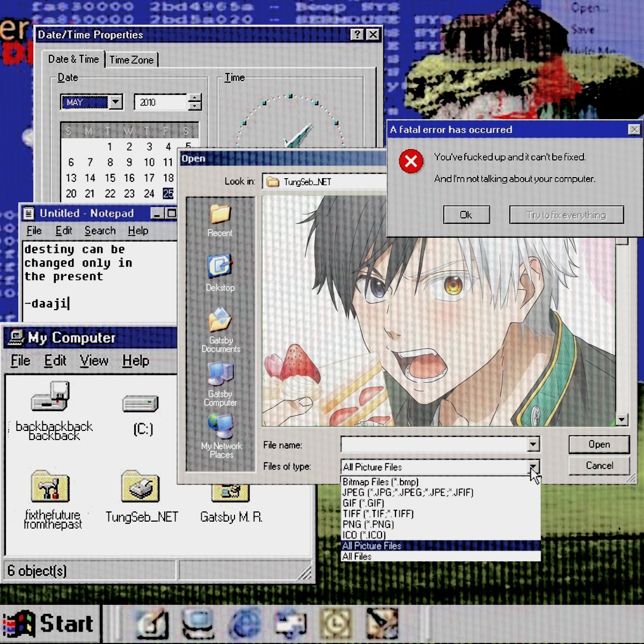Image resolution: width=644 pixels, height=644 pixels.
Task: Select Gatsby Documents in the sidebar
Action: click(x=221, y=330)
